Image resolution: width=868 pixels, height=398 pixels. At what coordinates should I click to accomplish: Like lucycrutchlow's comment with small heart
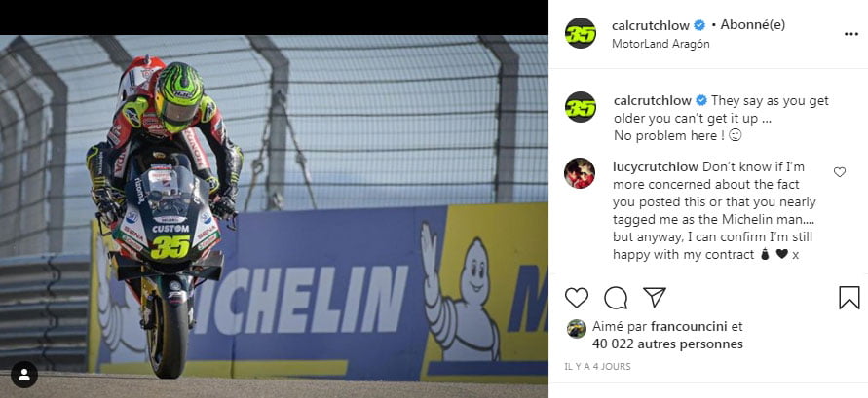(839, 172)
